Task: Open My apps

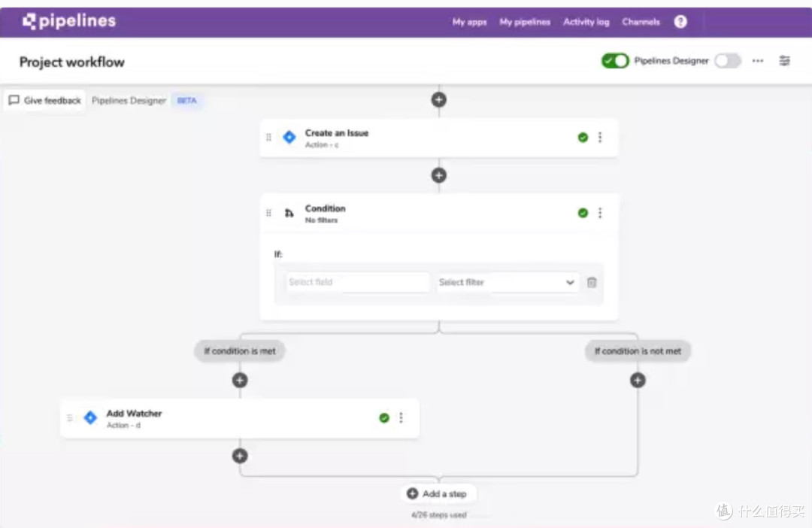Action: click(x=469, y=22)
